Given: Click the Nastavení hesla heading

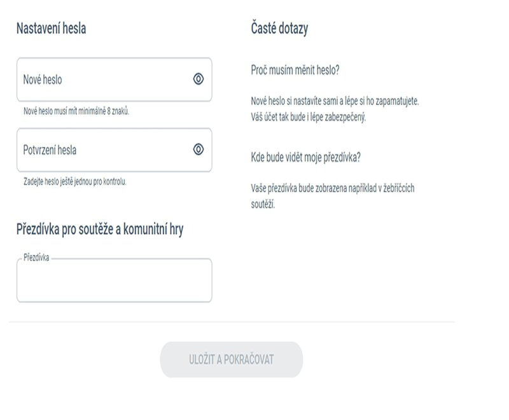Looking at the screenshot, I should 51,29.
